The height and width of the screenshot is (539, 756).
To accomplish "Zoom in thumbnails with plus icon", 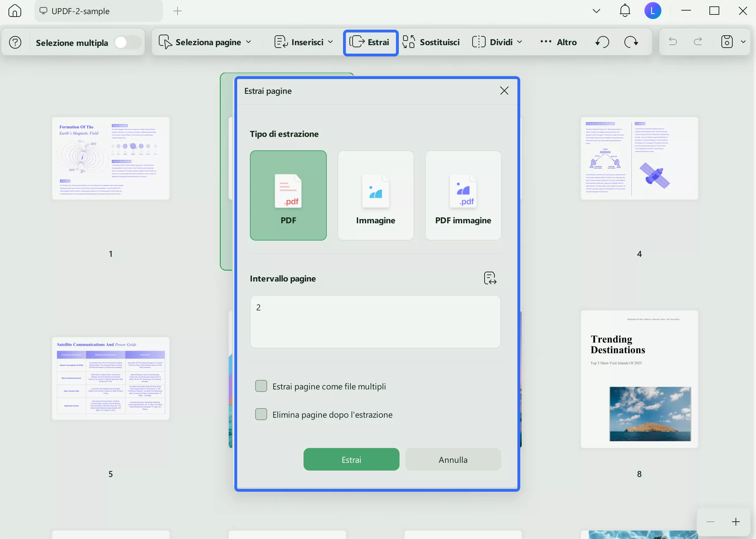I will coord(736,522).
